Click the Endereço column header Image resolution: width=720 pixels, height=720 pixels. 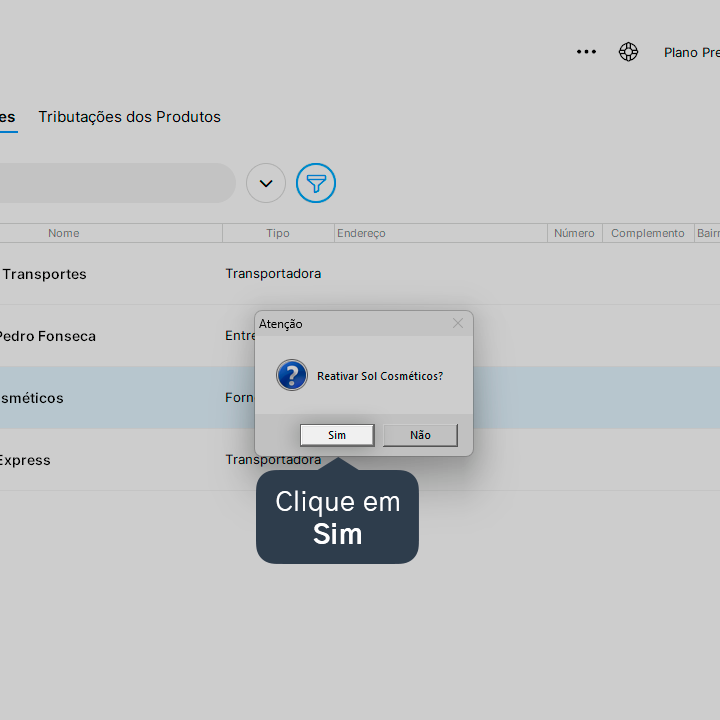coord(440,233)
